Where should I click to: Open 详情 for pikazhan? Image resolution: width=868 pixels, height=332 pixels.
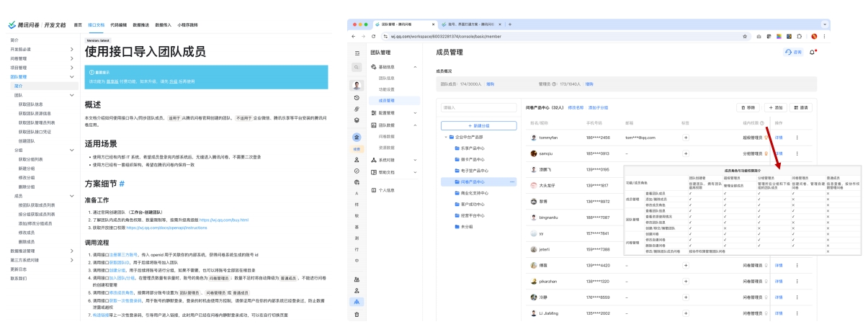click(779, 282)
